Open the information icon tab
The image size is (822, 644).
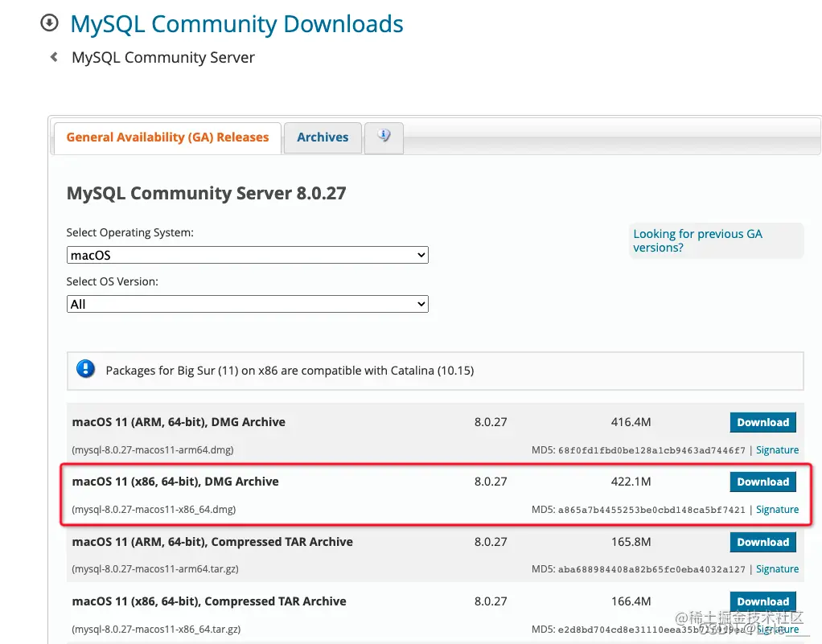coord(384,137)
